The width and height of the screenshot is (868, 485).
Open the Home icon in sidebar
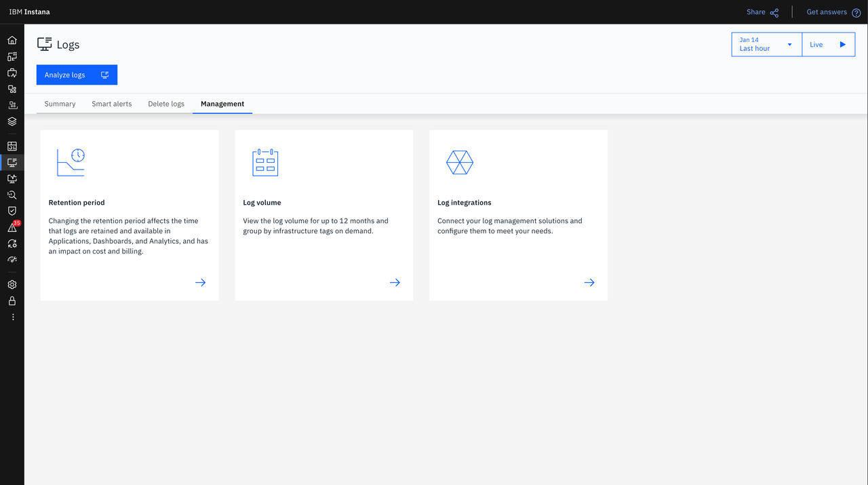coord(12,40)
